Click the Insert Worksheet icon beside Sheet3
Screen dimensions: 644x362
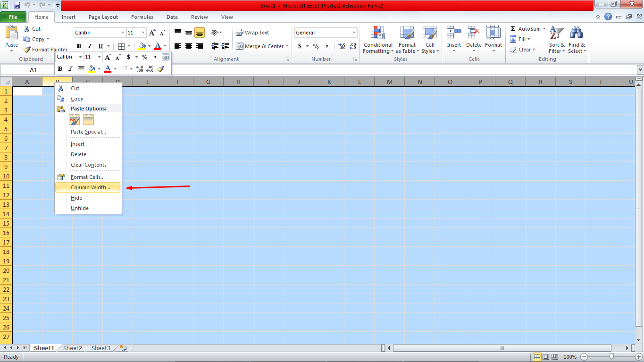tap(123, 348)
